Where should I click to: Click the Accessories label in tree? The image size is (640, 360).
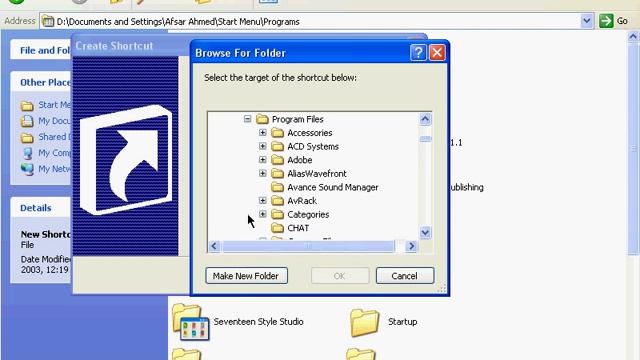(x=310, y=133)
